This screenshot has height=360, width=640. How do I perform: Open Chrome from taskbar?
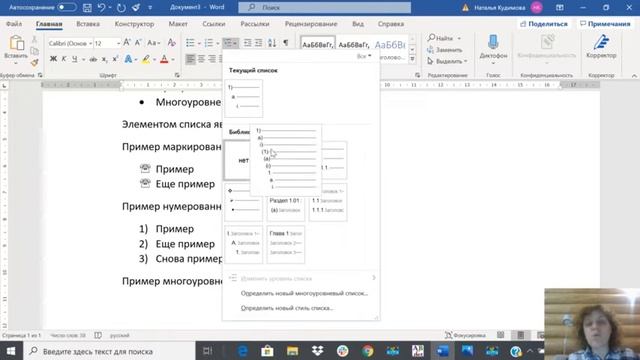[368, 351]
